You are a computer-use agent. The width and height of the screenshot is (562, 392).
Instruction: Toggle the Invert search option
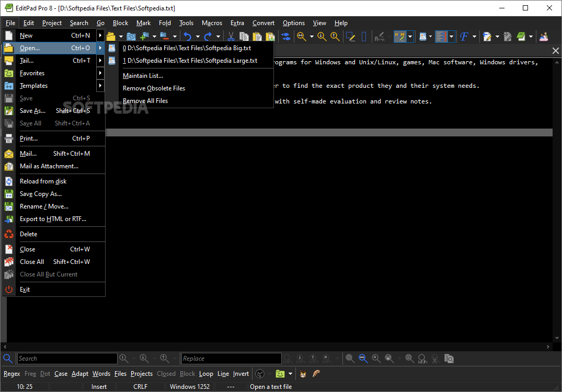click(x=241, y=374)
